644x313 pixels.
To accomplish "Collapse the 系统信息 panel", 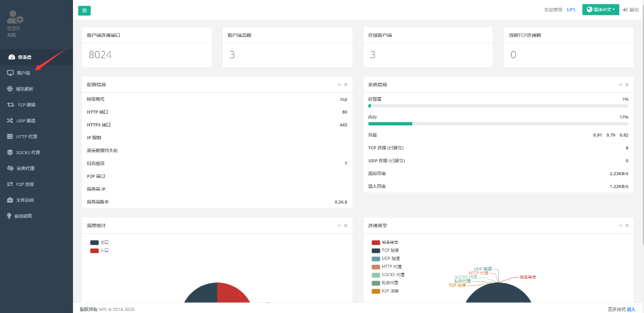I will coord(620,85).
